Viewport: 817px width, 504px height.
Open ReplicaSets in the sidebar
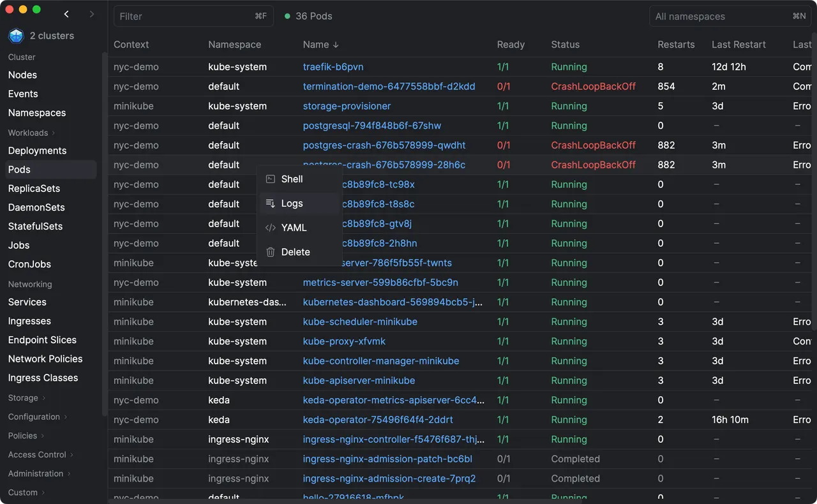(x=34, y=189)
